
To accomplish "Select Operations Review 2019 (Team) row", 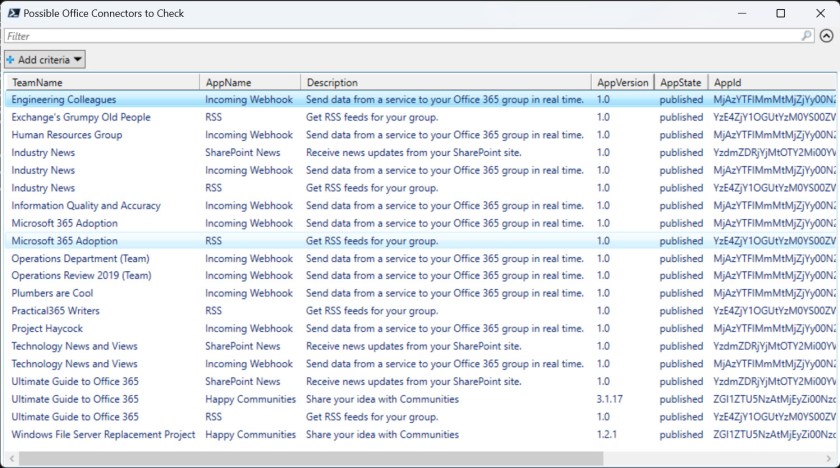I will (421, 276).
